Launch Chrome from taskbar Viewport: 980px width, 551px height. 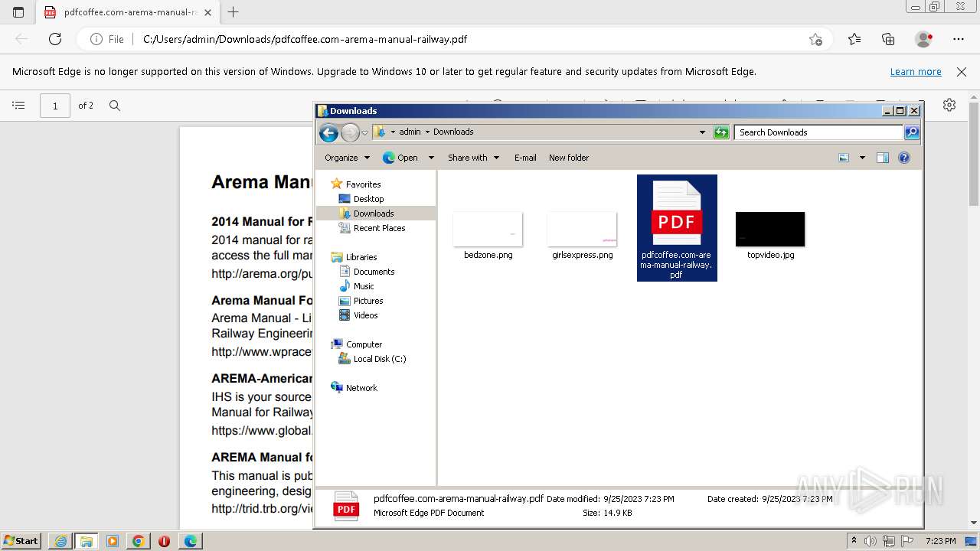point(139,540)
